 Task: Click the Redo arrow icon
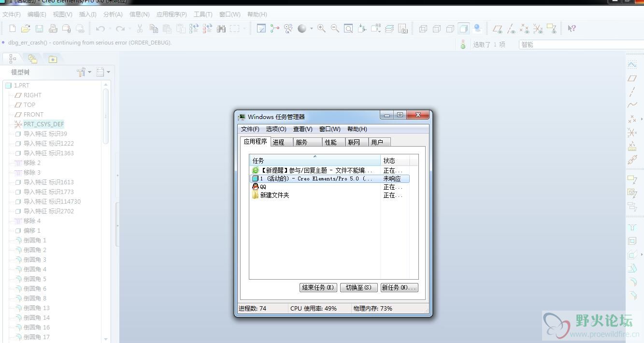click(x=120, y=29)
